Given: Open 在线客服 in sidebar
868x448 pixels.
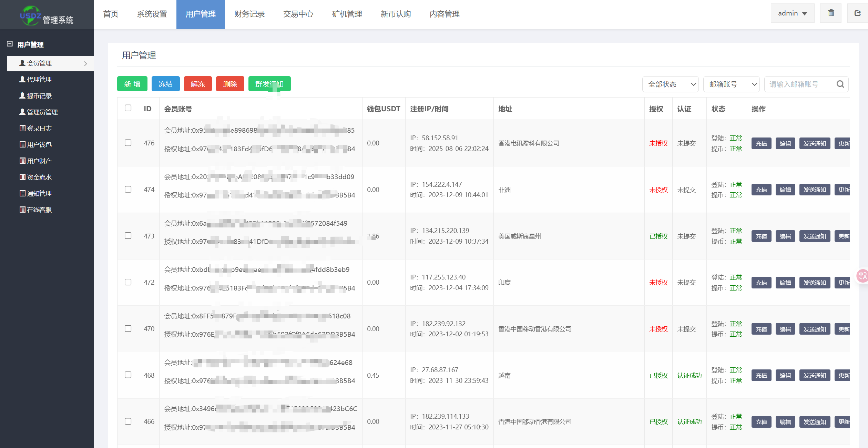Looking at the screenshot, I should [39, 210].
